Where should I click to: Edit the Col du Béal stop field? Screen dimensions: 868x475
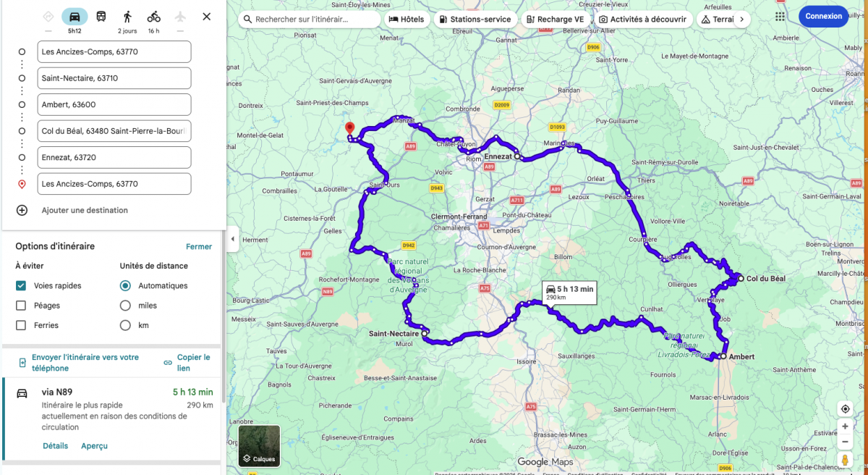coord(114,131)
